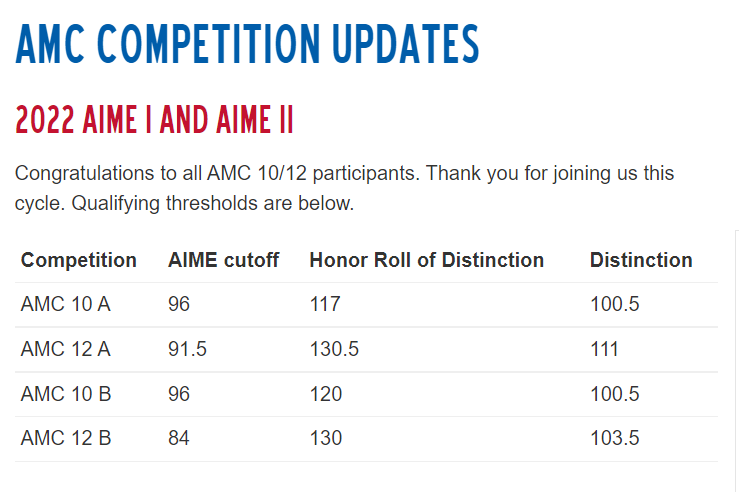739x492 pixels.
Task: Click the AMC Competition Updates heading
Action: pos(247,44)
